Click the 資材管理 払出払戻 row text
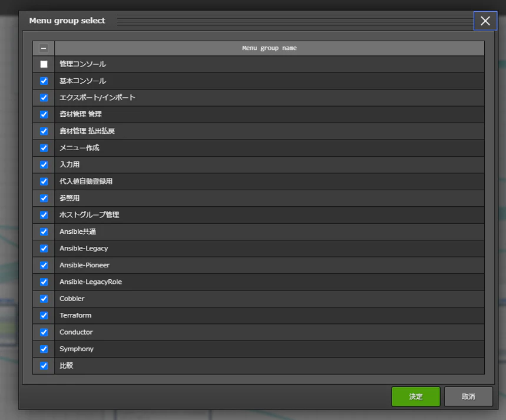 [x=87, y=131]
